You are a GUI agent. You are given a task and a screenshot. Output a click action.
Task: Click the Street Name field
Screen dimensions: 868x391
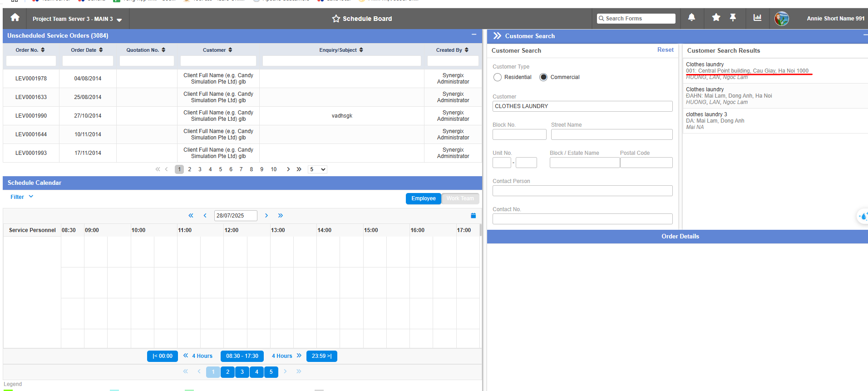[612, 134]
